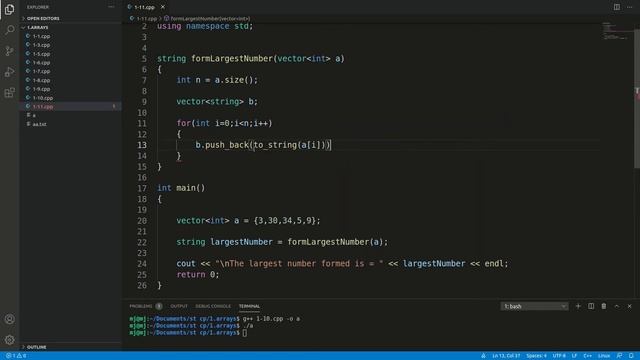The width and height of the screenshot is (640, 360).
Task: Kill the terminal with trash icon
Action: [x=604, y=306]
